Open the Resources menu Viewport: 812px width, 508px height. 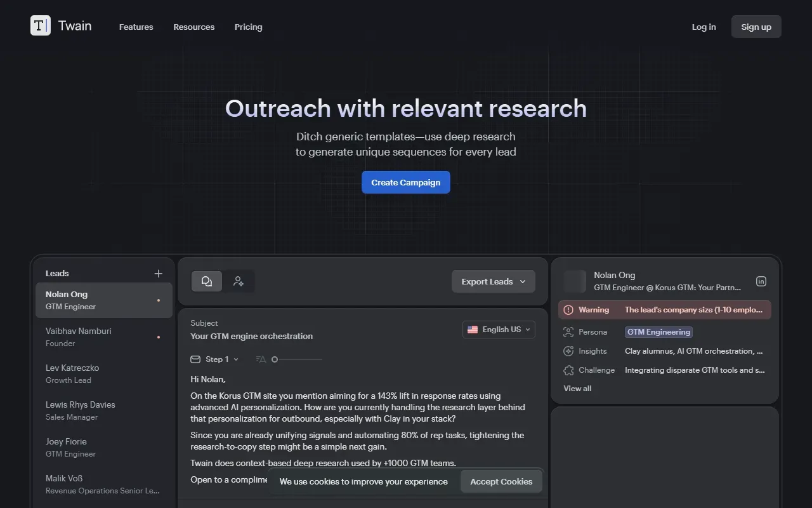click(x=194, y=27)
